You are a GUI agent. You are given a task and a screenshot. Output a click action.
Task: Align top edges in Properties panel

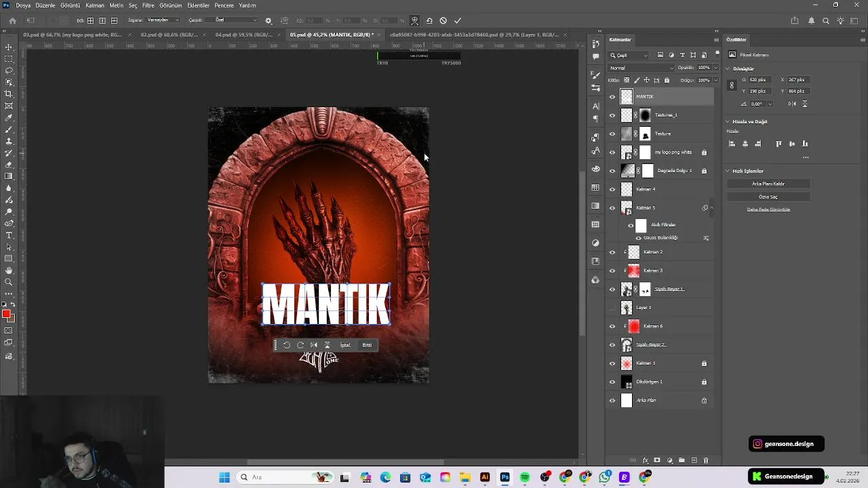pyautogui.click(x=778, y=144)
